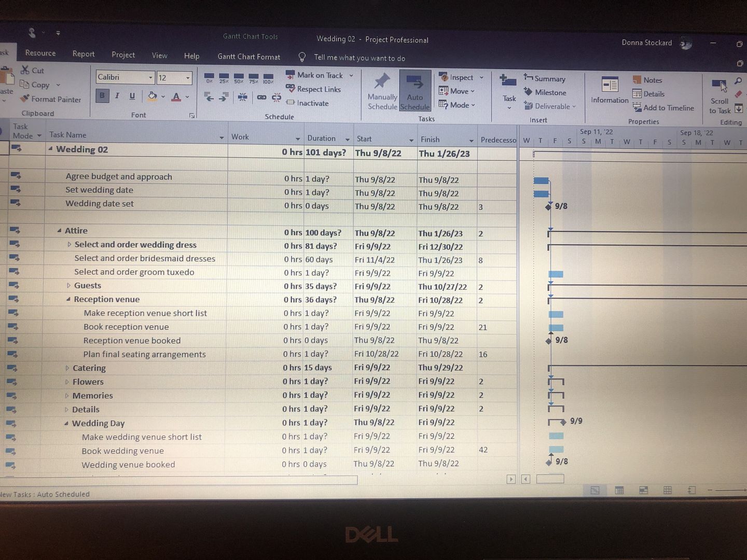The height and width of the screenshot is (560, 747).
Task: Click the Format Painter brush icon
Action: (24, 99)
